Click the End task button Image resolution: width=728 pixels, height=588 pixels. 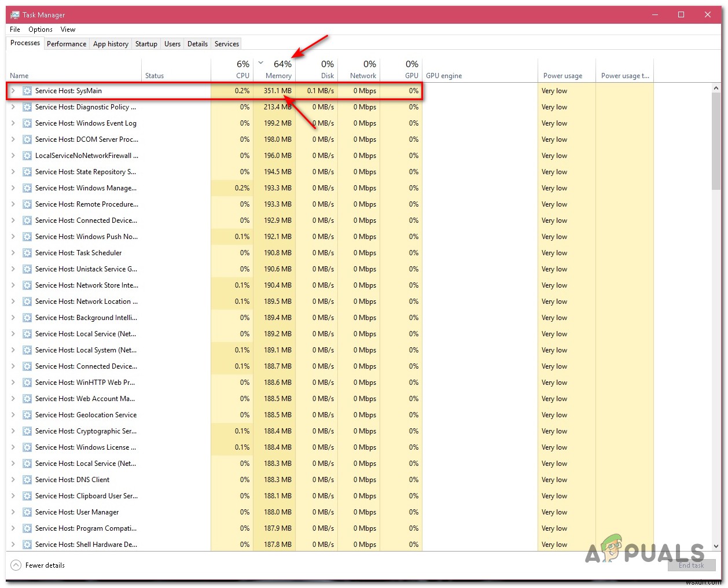pyautogui.click(x=692, y=565)
